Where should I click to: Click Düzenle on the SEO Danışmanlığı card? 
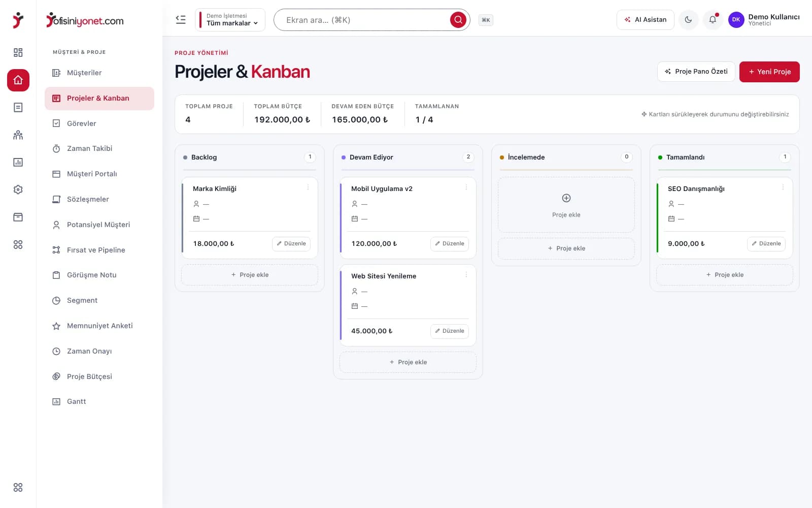(x=766, y=244)
